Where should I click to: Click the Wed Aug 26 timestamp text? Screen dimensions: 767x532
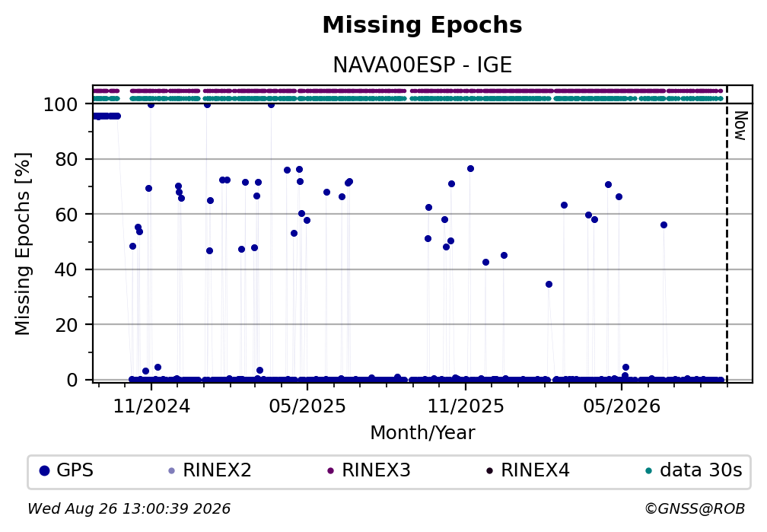pyautogui.click(x=129, y=509)
